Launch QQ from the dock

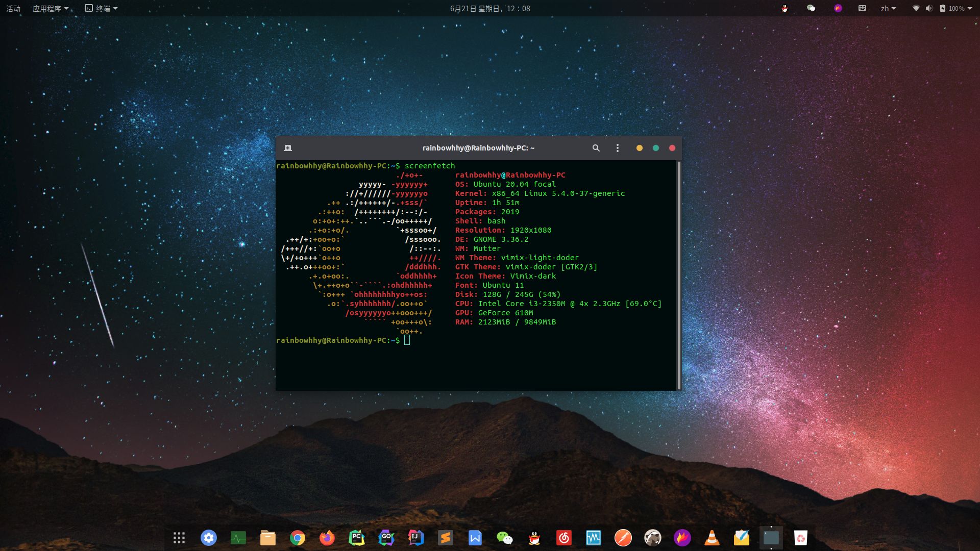pos(534,538)
